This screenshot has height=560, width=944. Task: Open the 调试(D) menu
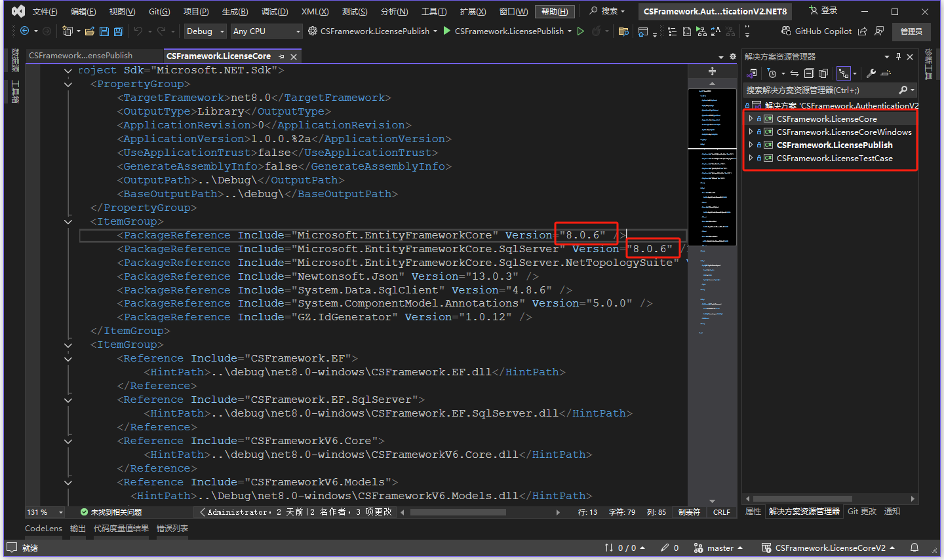pos(275,12)
